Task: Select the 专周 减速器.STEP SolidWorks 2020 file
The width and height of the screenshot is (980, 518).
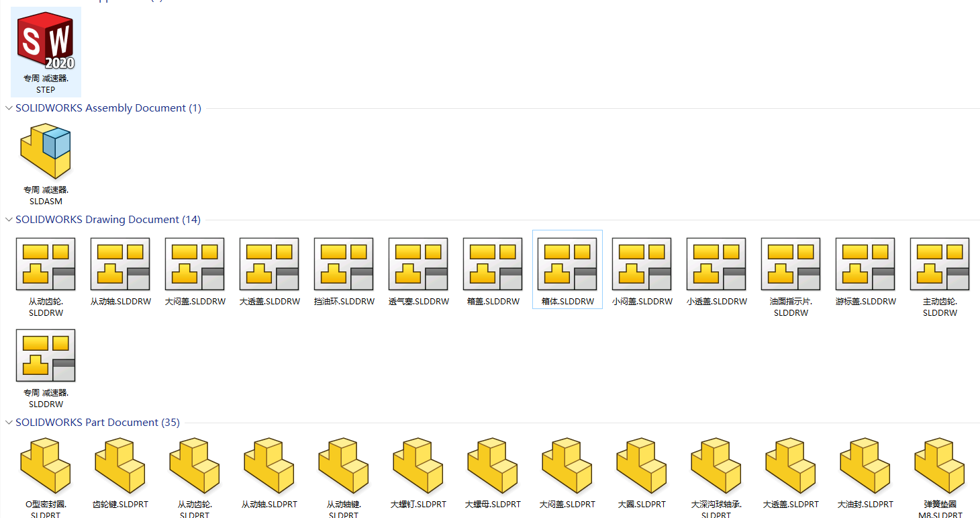Action: (x=46, y=52)
